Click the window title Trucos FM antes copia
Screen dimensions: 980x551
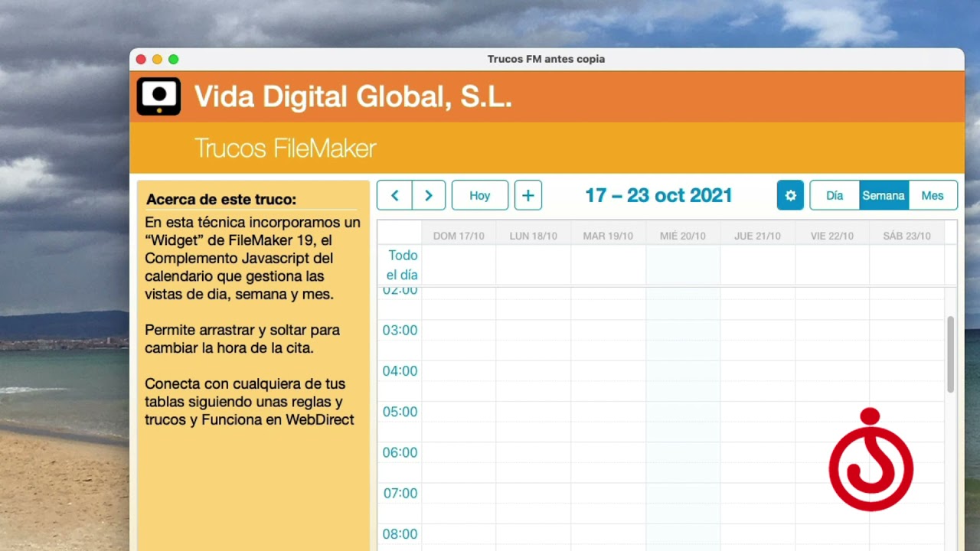point(546,59)
